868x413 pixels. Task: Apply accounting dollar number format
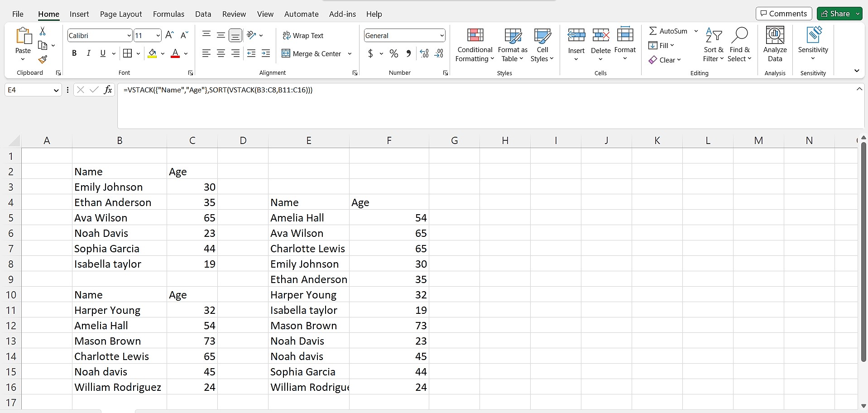click(370, 53)
